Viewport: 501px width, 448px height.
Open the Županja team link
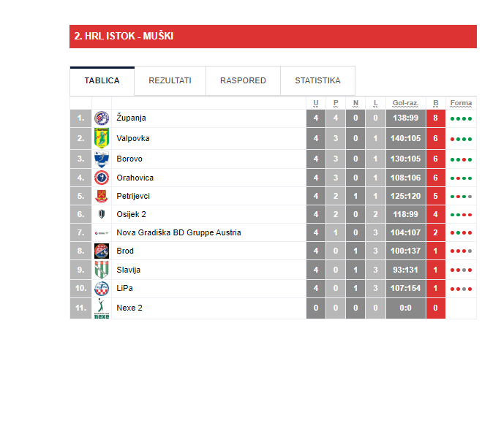coord(131,118)
